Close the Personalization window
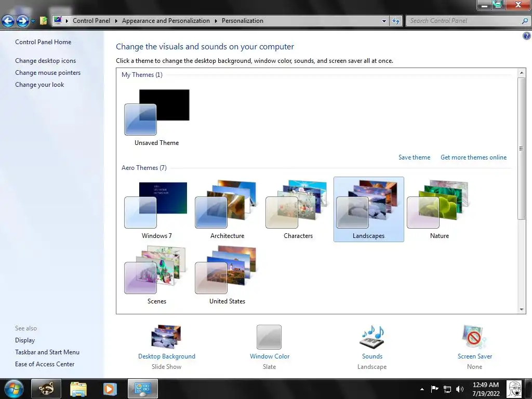 [x=518, y=4]
